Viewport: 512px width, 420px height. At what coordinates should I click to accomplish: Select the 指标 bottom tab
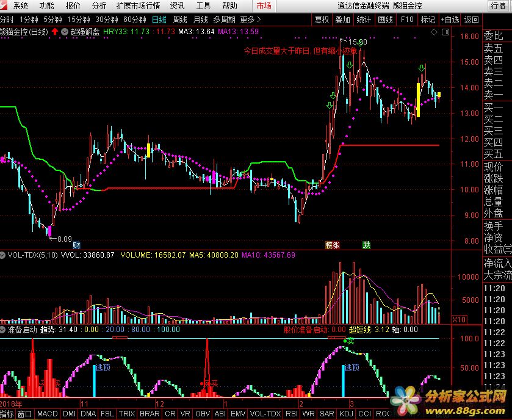pos(7,414)
